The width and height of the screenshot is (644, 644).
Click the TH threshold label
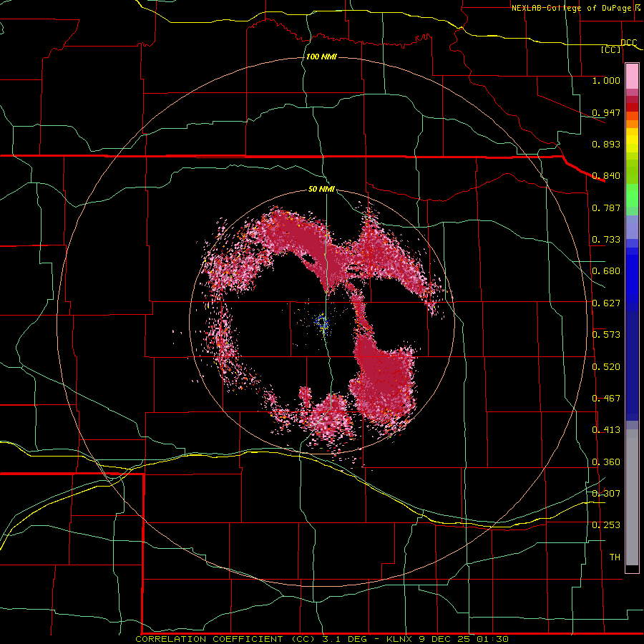tap(615, 557)
